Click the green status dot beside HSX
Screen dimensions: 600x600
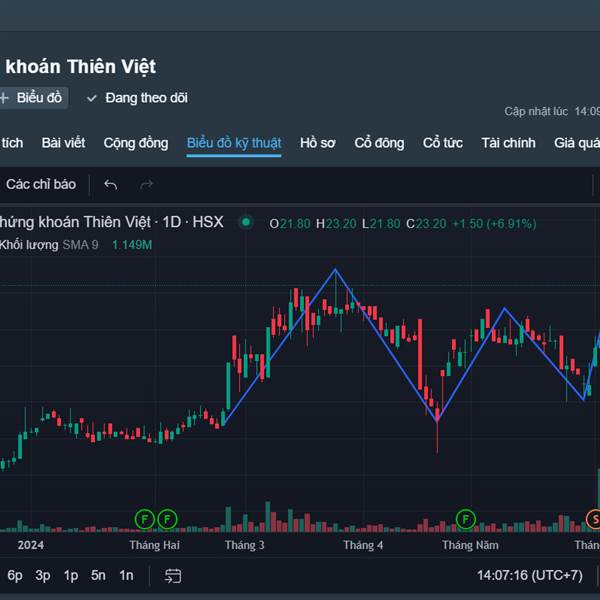point(246,222)
